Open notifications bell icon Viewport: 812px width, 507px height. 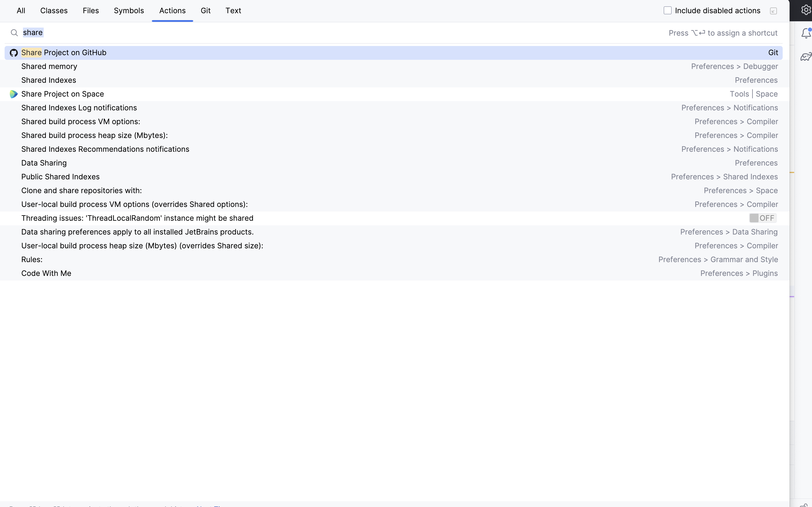coord(806,33)
